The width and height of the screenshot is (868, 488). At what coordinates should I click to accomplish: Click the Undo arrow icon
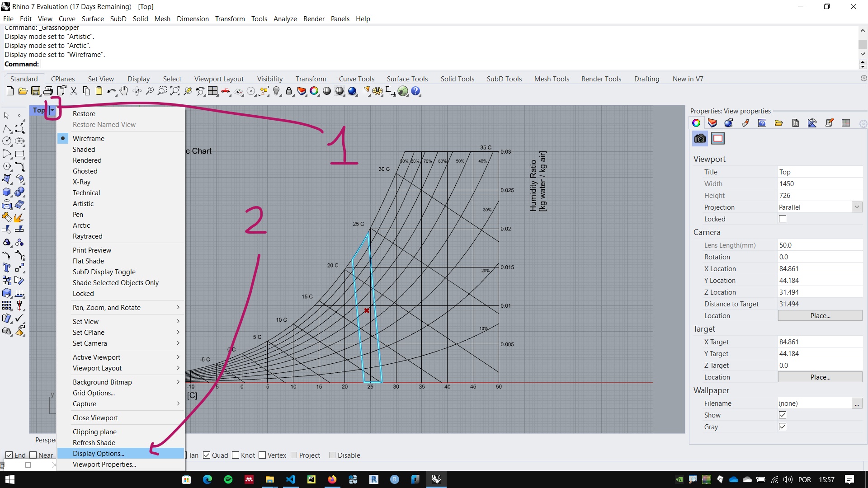click(112, 91)
